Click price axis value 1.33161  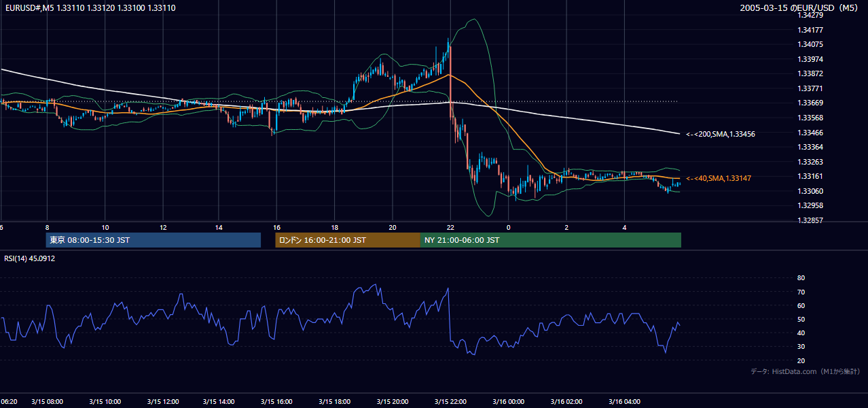[x=811, y=176]
